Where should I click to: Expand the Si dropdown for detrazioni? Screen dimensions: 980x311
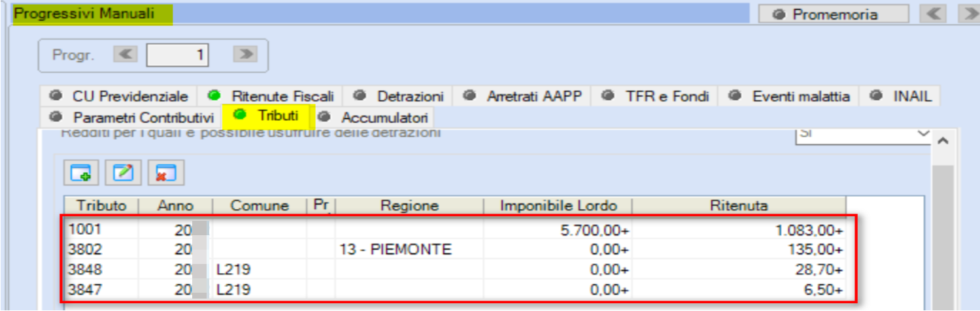924,134
